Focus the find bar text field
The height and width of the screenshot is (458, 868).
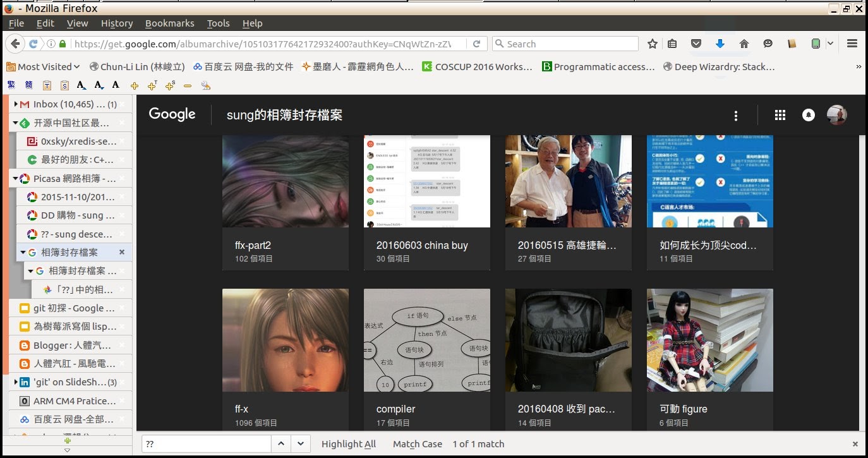(x=207, y=443)
